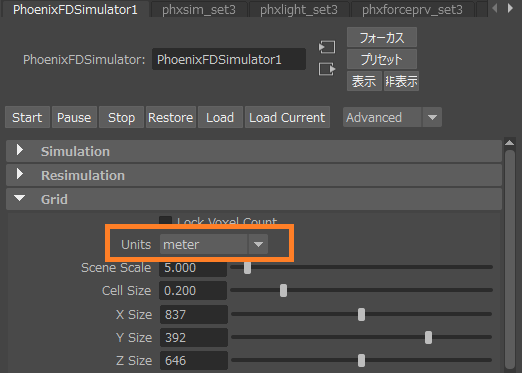The height and width of the screenshot is (373, 522).
Task: Click the フォーカス button
Action: [x=382, y=37]
